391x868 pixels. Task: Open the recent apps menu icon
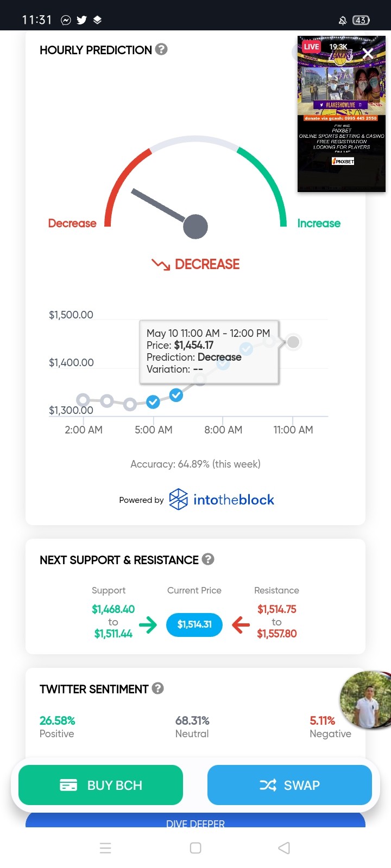[x=106, y=848]
